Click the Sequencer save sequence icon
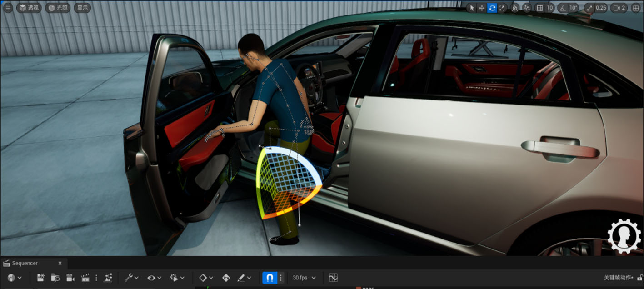This screenshot has height=289, width=644. [40, 278]
